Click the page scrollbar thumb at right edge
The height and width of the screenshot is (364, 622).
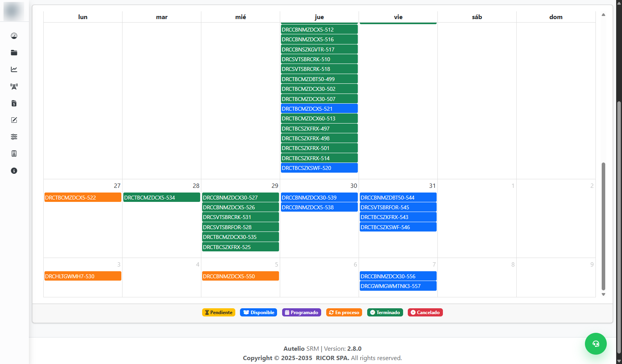[619, 227]
